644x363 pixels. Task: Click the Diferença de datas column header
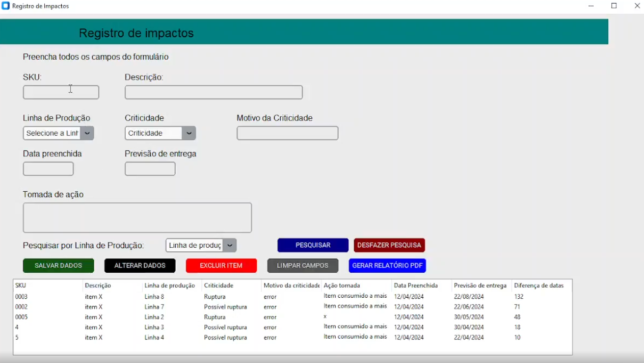pyautogui.click(x=539, y=286)
